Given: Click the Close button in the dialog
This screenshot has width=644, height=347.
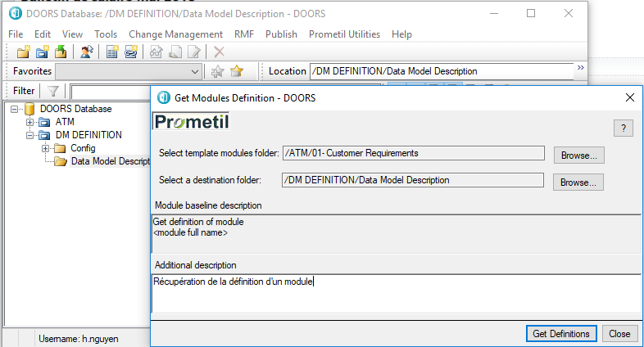Looking at the screenshot, I should coord(619,333).
